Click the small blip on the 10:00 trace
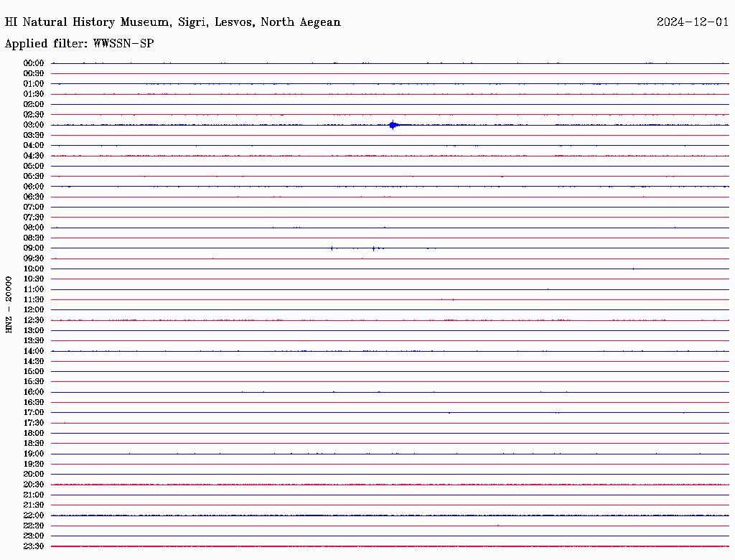 click(633, 269)
